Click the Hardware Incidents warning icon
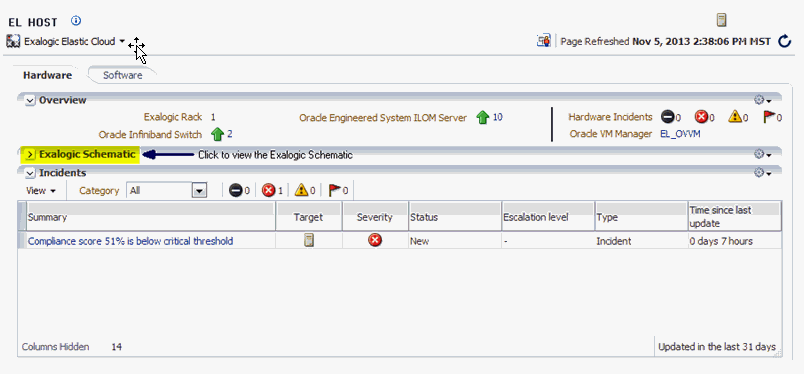The width and height of the screenshot is (804, 374). click(735, 117)
